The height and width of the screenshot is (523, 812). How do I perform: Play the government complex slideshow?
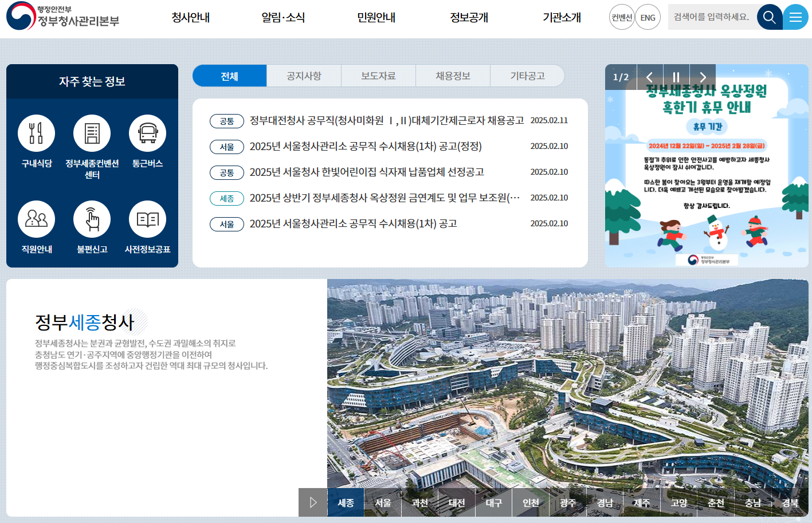click(313, 502)
